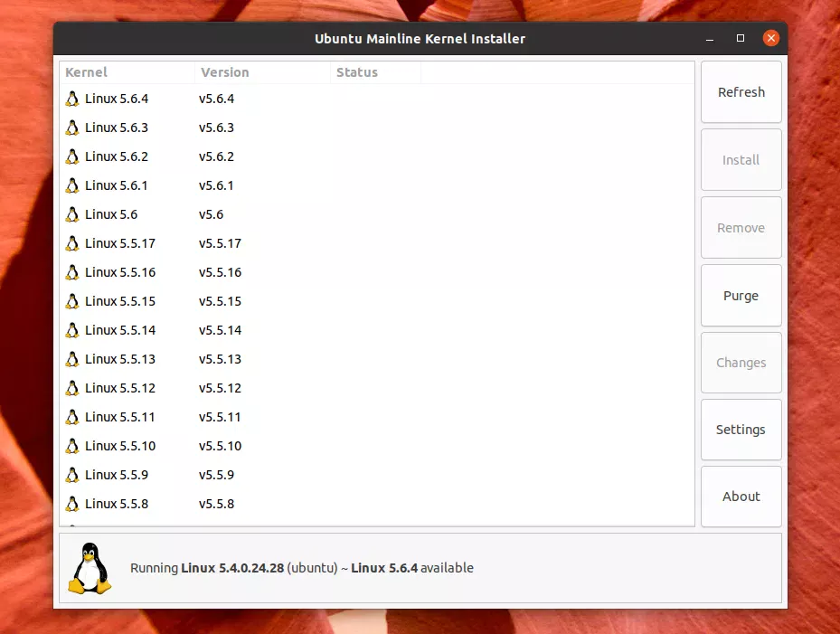This screenshot has width=840, height=634.
Task: Open the About dialog
Action: pyautogui.click(x=741, y=497)
